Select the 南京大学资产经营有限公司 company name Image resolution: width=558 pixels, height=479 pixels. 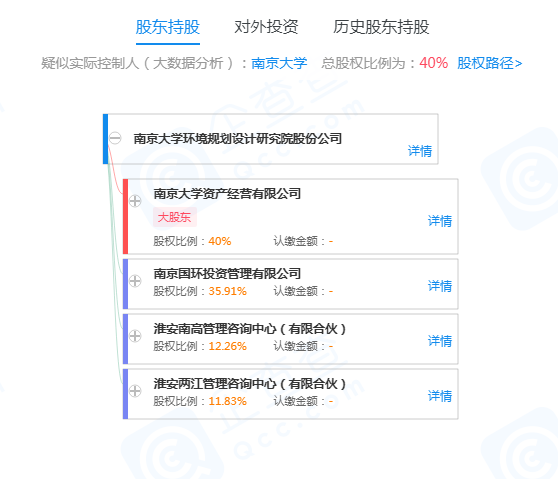pos(227,194)
